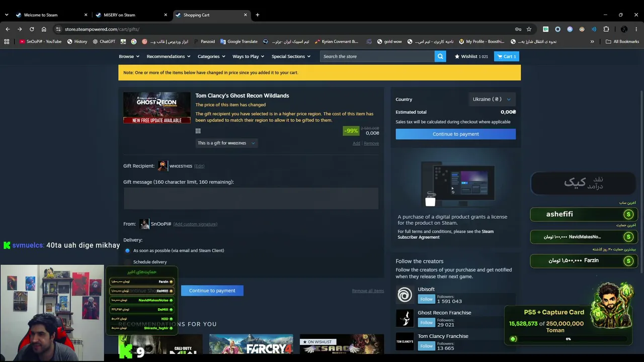Open the Tom Clancy Franchise logo
Viewport: 644px width, 362px height.
point(405,341)
